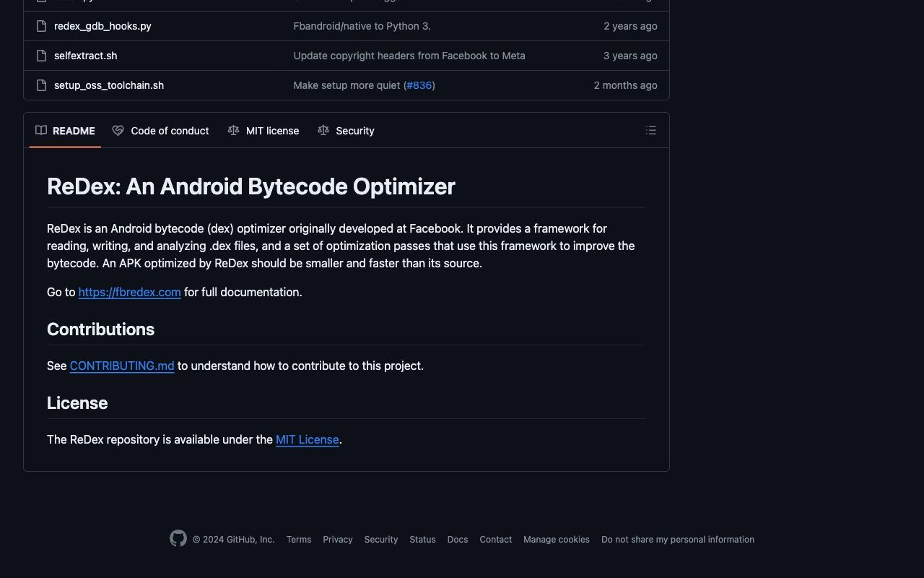Open the selfextract.sh file

pyautogui.click(x=85, y=56)
